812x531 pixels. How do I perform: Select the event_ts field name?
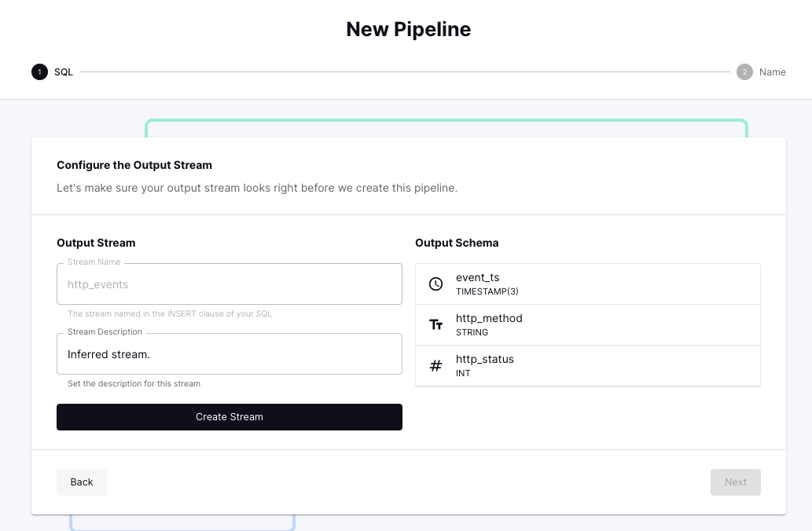point(477,278)
